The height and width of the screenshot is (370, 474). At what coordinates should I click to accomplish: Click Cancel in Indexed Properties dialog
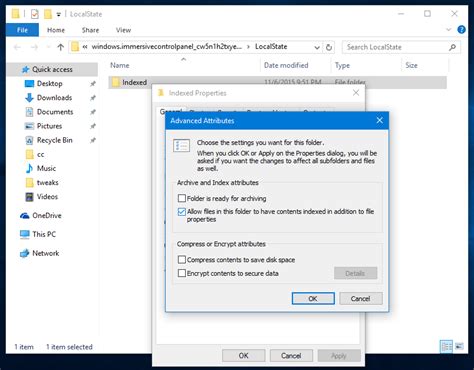click(291, 356)
